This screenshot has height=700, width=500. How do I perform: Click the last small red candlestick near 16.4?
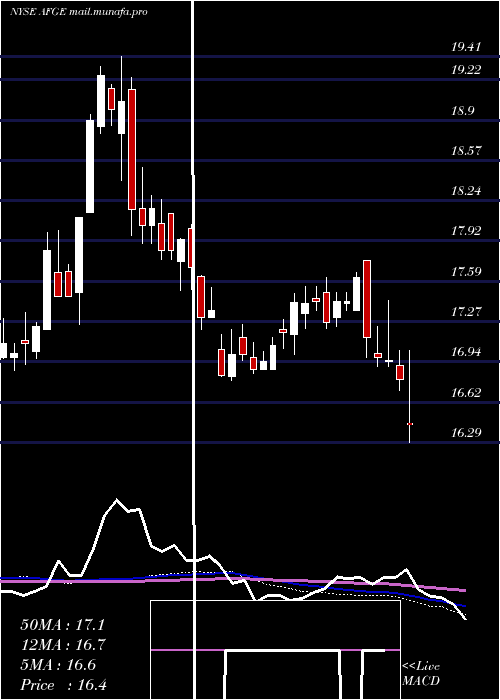point(409,424)
